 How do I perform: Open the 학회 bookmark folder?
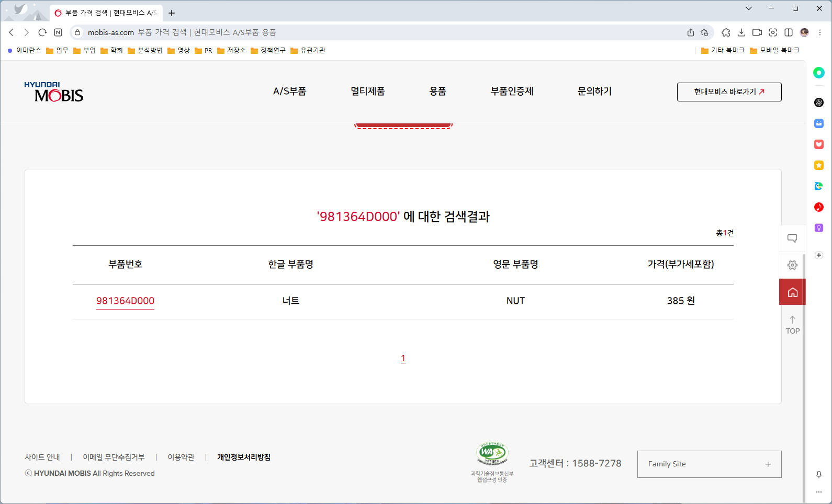111,50
